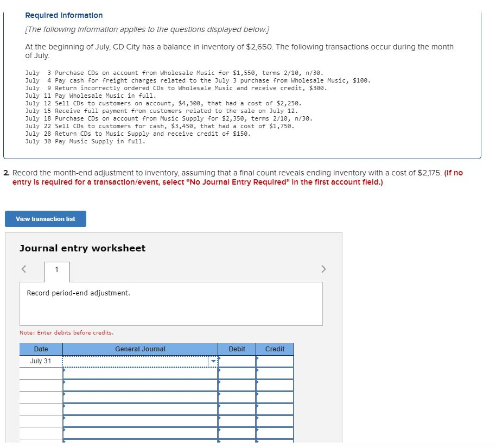
Task: Click the third row Credit cell
Action: 275,386
